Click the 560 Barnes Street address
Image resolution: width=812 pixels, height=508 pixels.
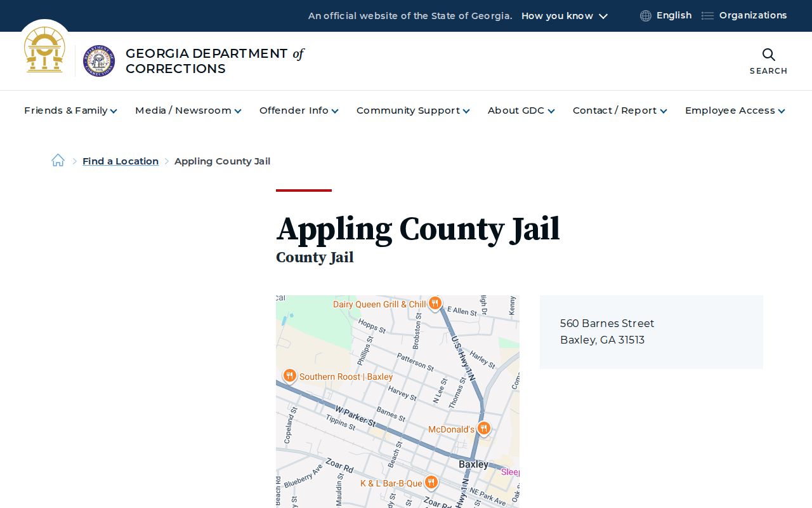607,323
